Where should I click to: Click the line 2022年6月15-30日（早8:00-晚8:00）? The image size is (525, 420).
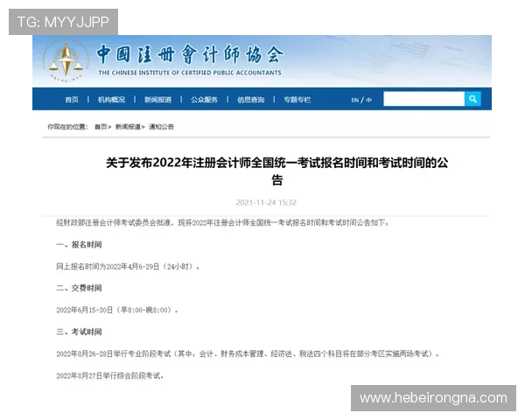[x=117, y=310]
